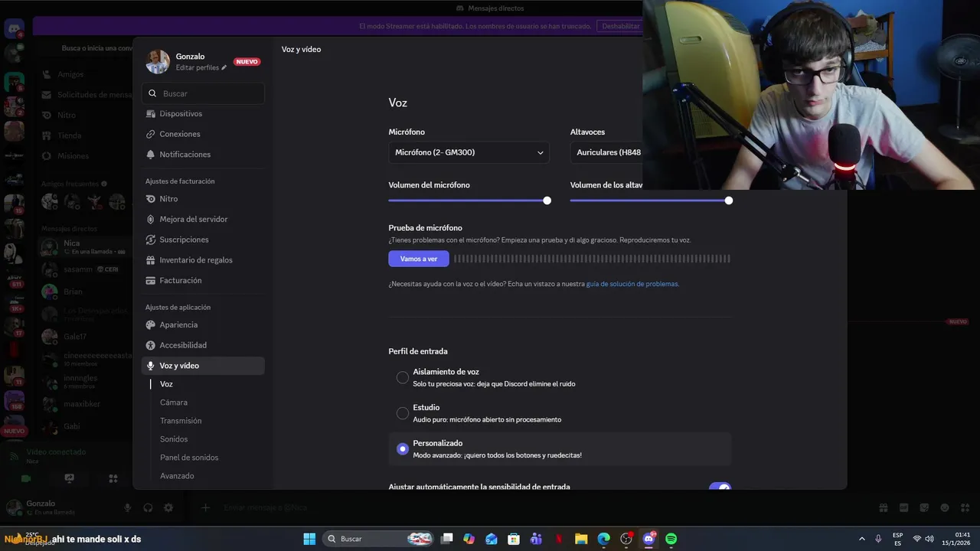Open Outlook from the taskbar
This screenshot has height=551, width=980.
492,539
